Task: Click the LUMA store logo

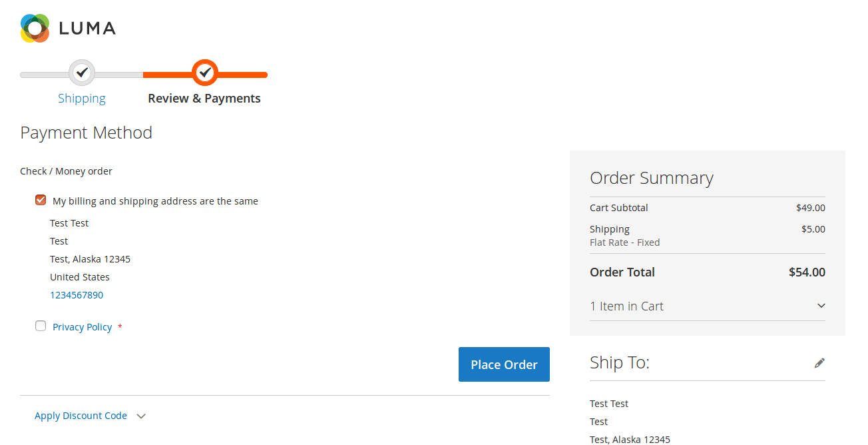Action: [x=67, y=27]
